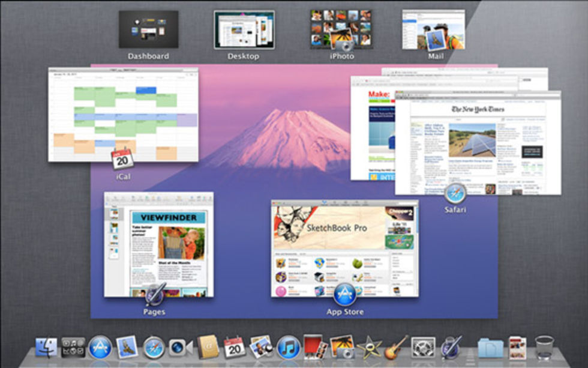The width and height of the screenshot is (588, 368).
Task: Open FaceTime from the Dock
Action: coord(181,348)
